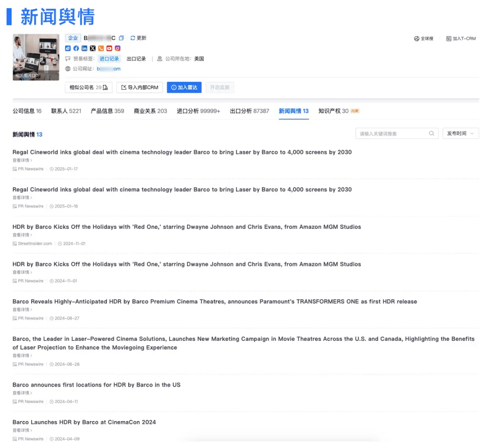Click the 相似公司名 29 button
Image resolution: width=490 pixels, height=448 pixels.
click(88, 88)
